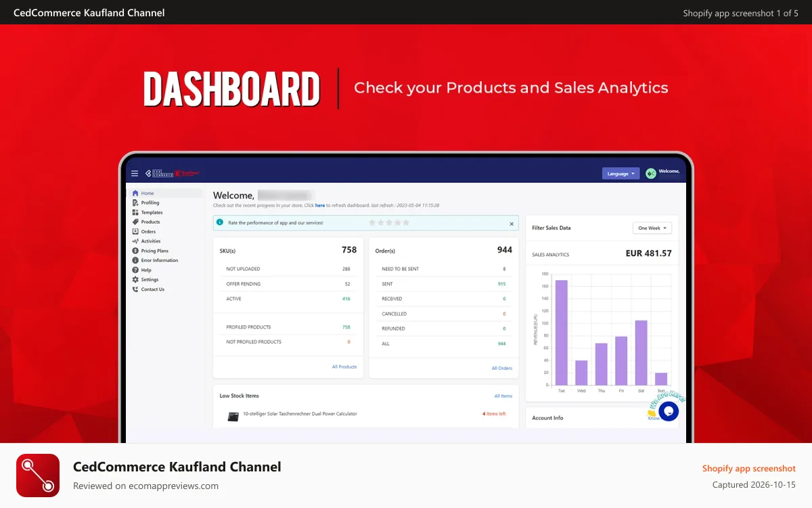
Task: Open the live chat bubble widget
Action: click(x=669, y=411)
